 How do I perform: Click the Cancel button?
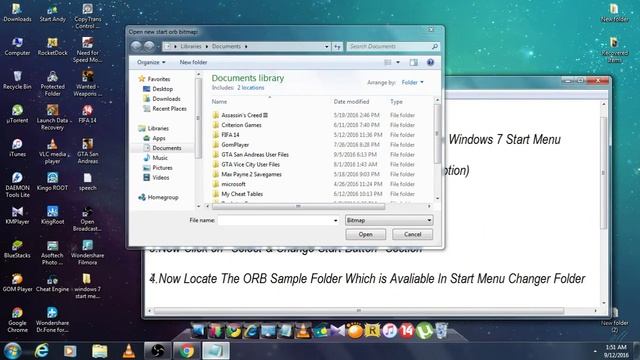click(412, 234)
